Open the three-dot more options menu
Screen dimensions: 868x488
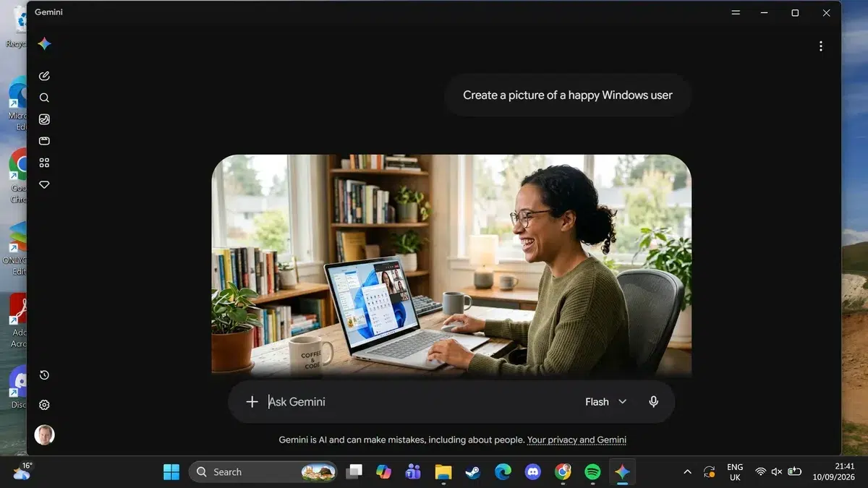click(820, 46)
